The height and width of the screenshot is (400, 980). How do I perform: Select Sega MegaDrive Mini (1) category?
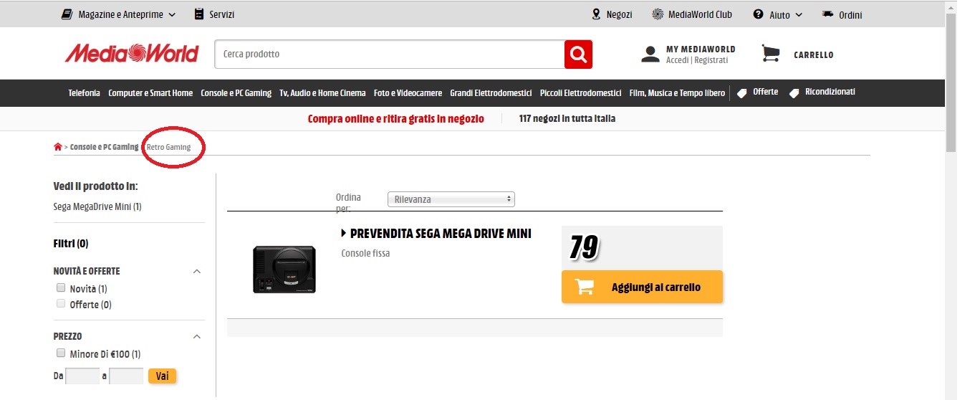click(97, 206)
